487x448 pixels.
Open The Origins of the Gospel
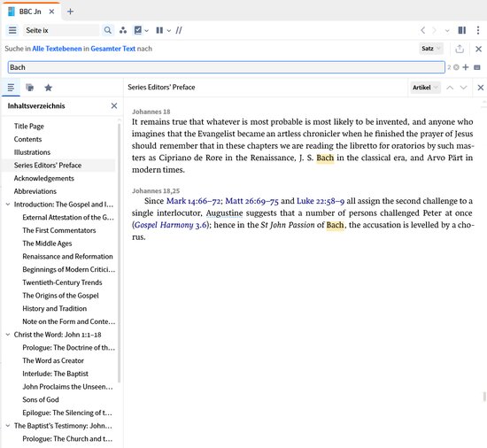60,296
